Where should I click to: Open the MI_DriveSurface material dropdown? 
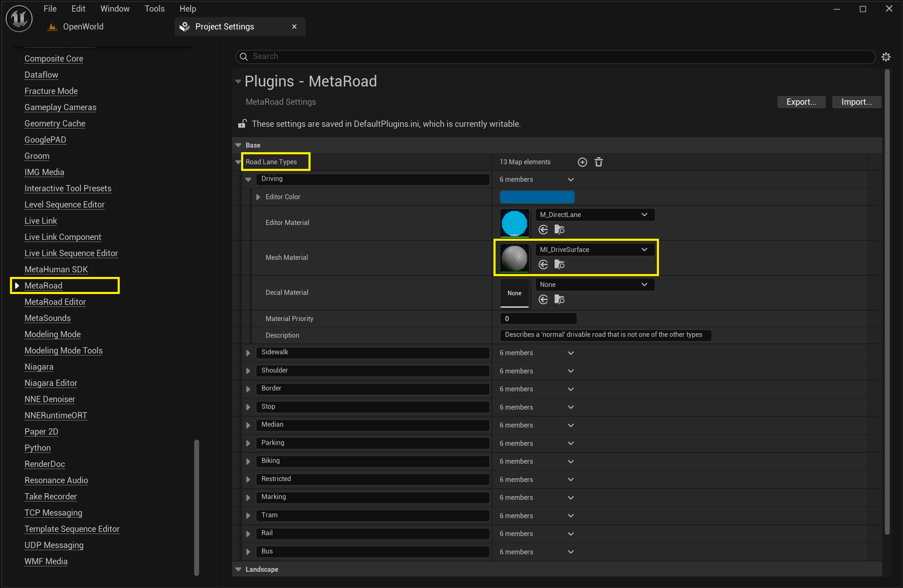(x=595, y=250)
